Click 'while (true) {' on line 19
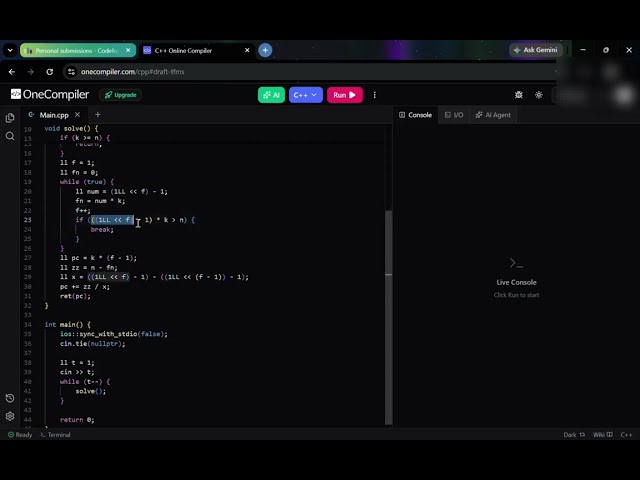This screenshot has height=480, width=640. point(87,182)
